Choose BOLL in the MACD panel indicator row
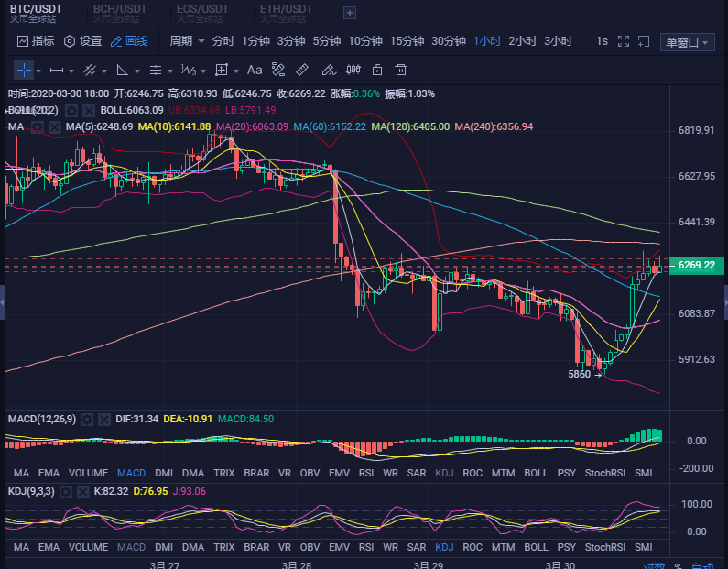728x569 pixels. 536,474
